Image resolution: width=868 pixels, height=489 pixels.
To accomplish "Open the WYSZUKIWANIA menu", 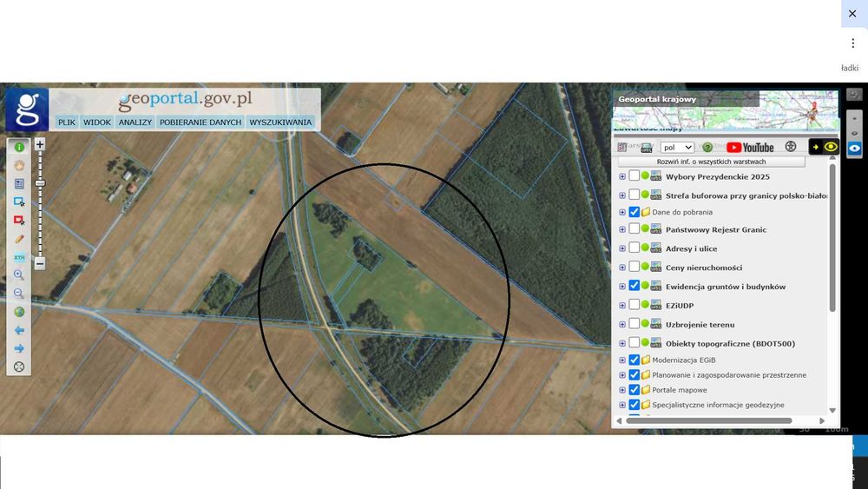I will (280, 122).
